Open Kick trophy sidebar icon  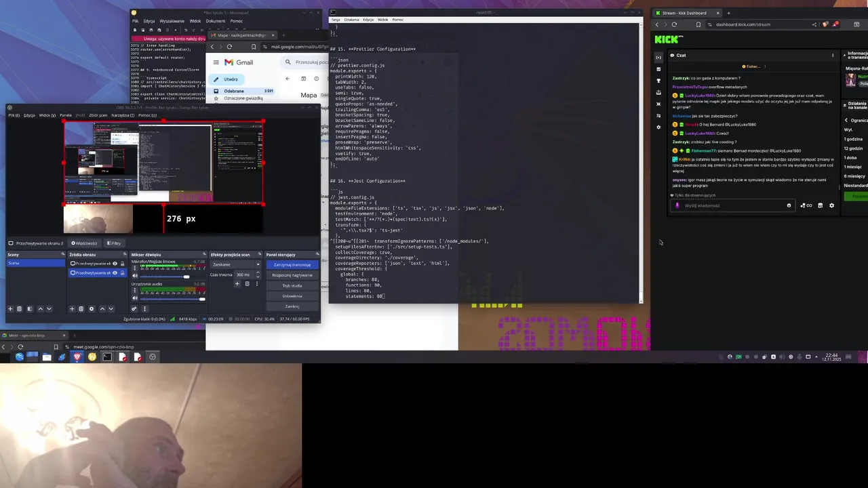[x=658, y=81]
